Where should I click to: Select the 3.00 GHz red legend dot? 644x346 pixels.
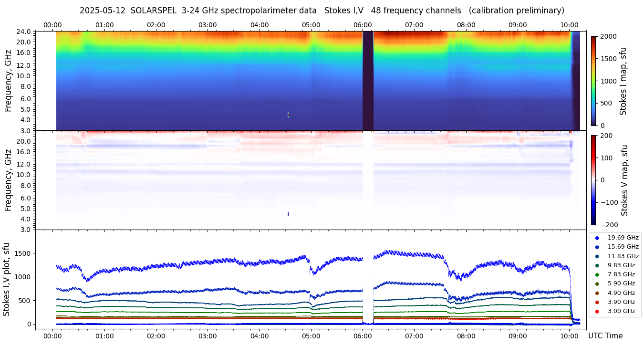(x=597, y=311)
